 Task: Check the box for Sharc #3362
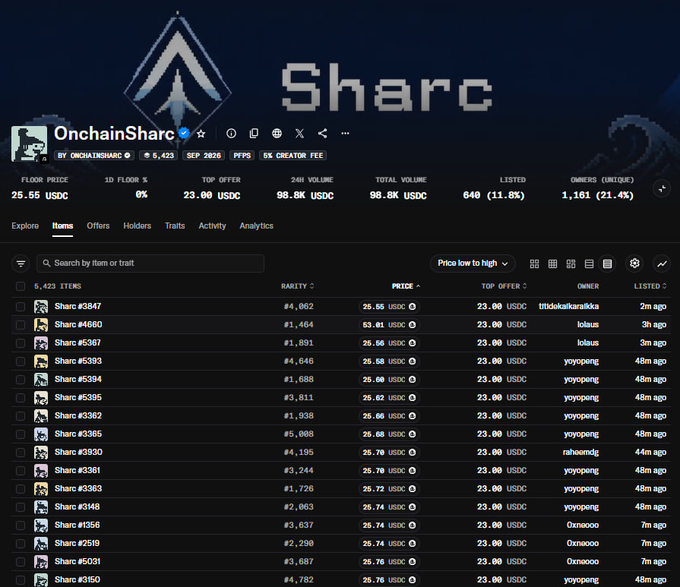tap(20, 416)
